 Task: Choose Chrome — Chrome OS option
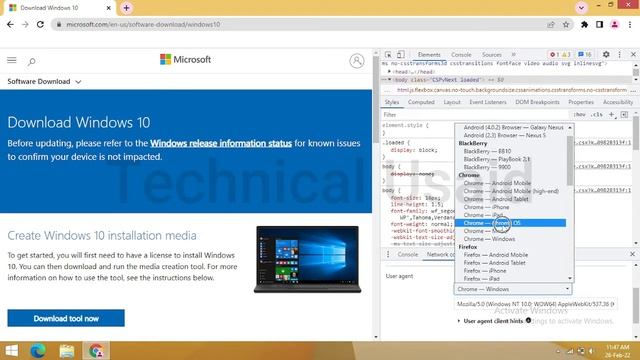[x=510, y=223]
